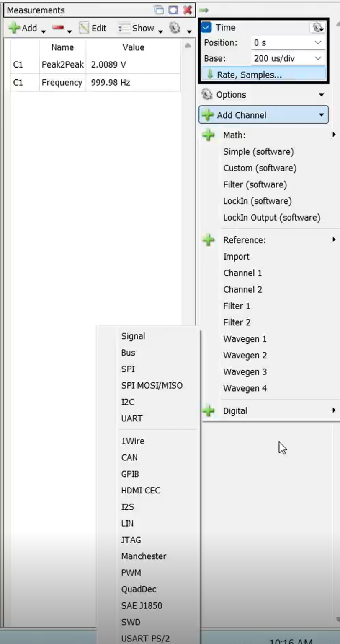The height and width of the screenshot is (644, 340).
Task: Open the Measurements panel gear settings icon
Action: [175, 28]
